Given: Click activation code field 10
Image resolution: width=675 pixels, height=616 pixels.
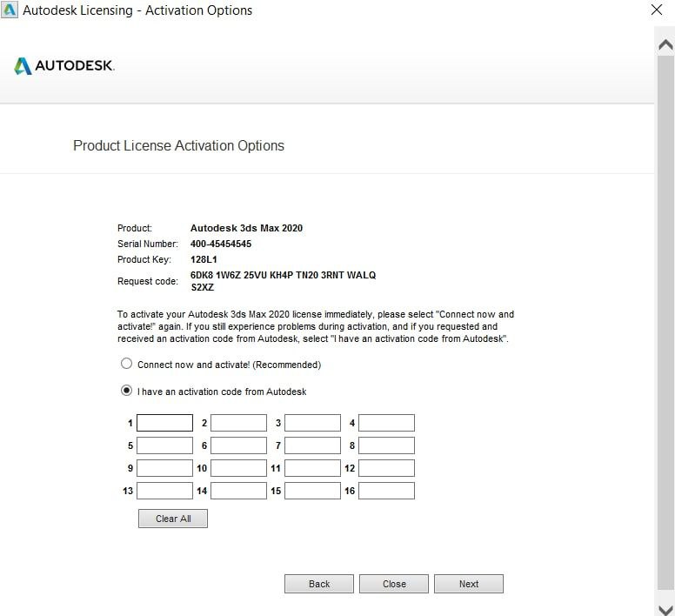Looking at the screenshot, I should tap(238, 468).
